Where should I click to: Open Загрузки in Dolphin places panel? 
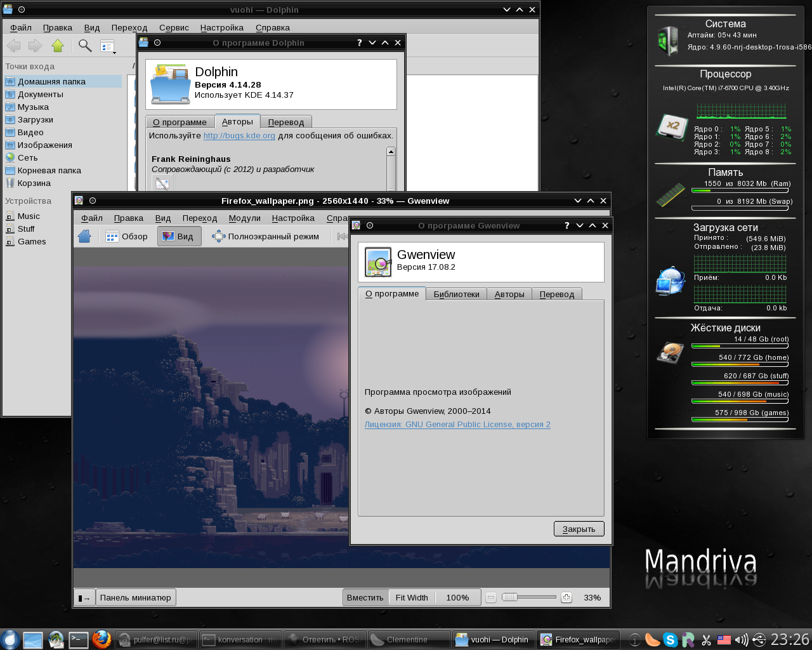pos(63,119)
